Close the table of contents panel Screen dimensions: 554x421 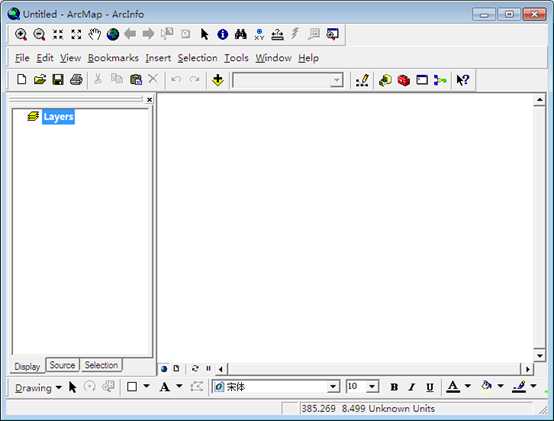click(149, 100)
